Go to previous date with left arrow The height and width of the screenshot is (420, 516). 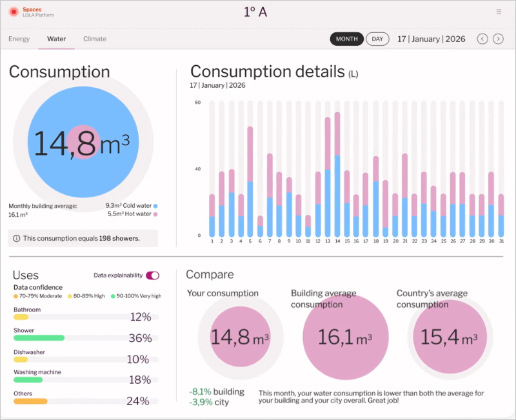coord(482,39)
